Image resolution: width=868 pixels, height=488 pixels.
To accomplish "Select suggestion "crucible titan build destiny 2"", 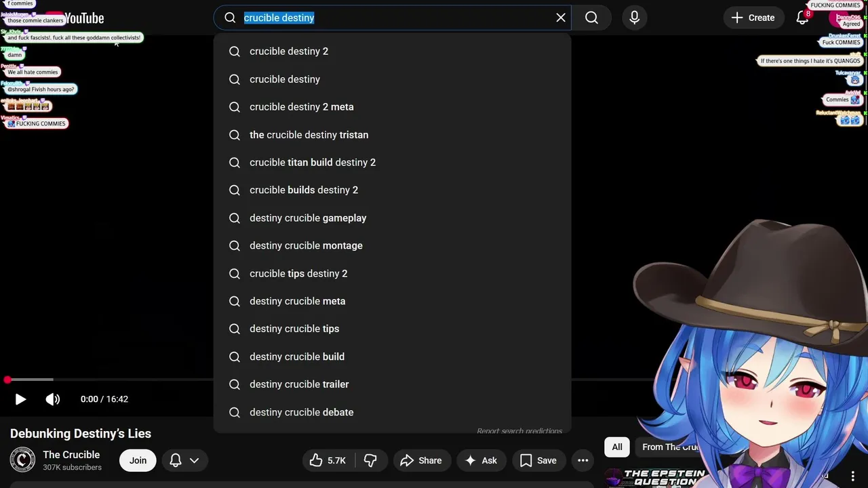I will pos(392,163).
